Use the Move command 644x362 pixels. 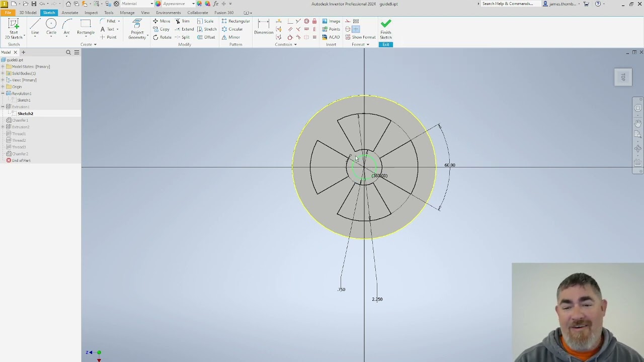[162, 21]
